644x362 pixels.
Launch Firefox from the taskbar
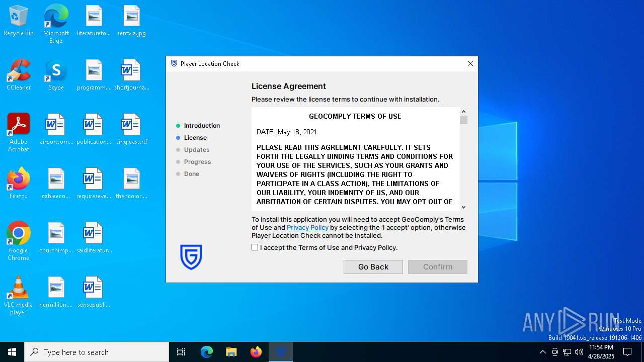pos(256,352)
